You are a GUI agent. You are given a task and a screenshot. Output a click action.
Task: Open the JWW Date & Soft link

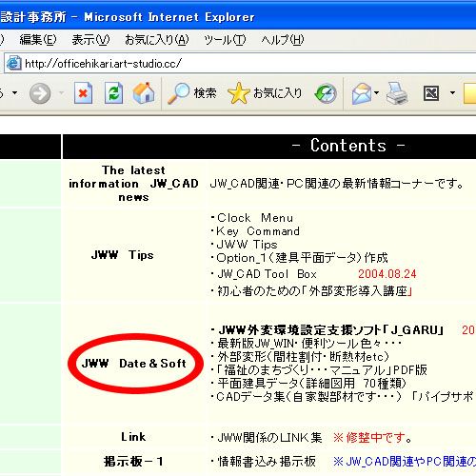pos(134,364)
